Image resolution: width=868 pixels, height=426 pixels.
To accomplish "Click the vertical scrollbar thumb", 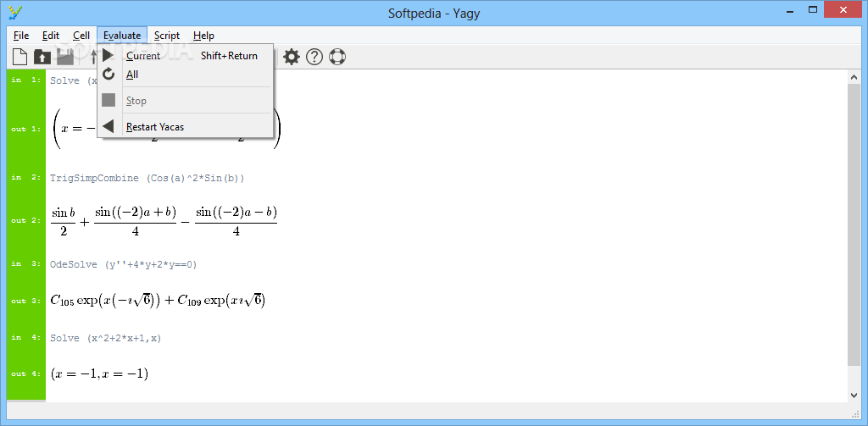I will point(854,225).
